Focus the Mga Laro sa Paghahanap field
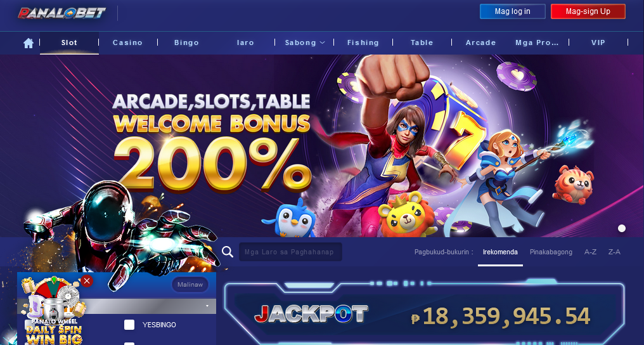644x345 pixels. point(291,252)
